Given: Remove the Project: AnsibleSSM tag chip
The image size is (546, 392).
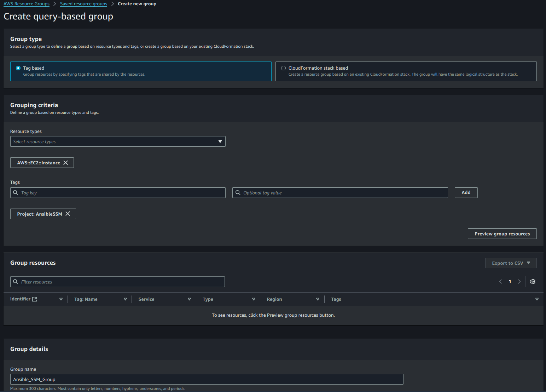Looking at the screenshot, I should pos(68,214).
